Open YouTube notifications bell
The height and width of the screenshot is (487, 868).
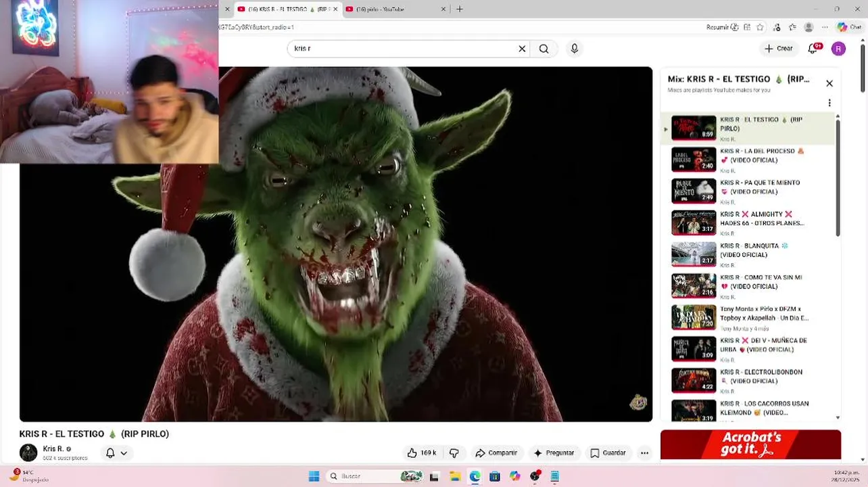(814, 48)
